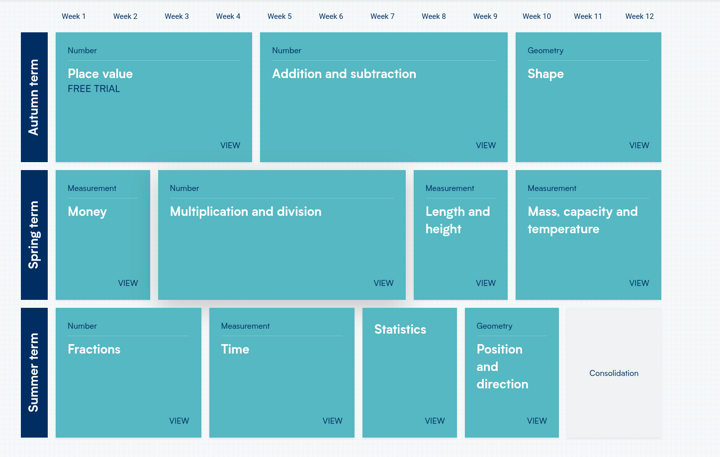This screenshot has width=720, height=457.
Task: Select the Consolidation block
Action: (x=613, y=373)
